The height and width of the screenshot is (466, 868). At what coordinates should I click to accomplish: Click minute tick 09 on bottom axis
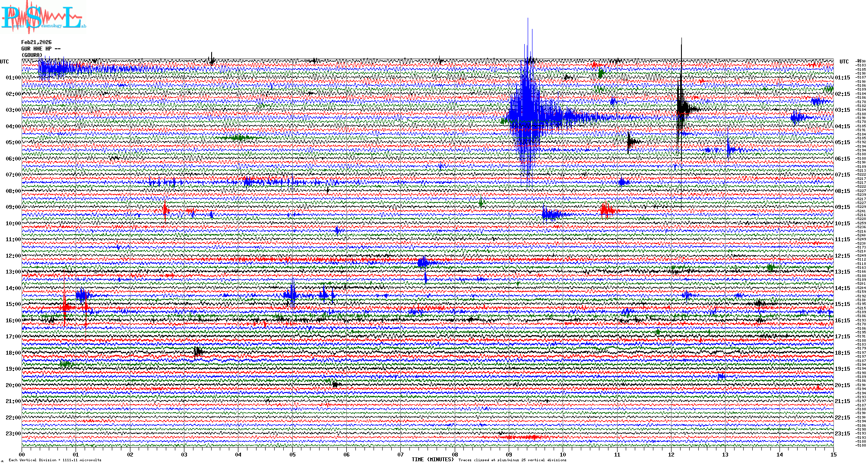click(x=509, y=455)
